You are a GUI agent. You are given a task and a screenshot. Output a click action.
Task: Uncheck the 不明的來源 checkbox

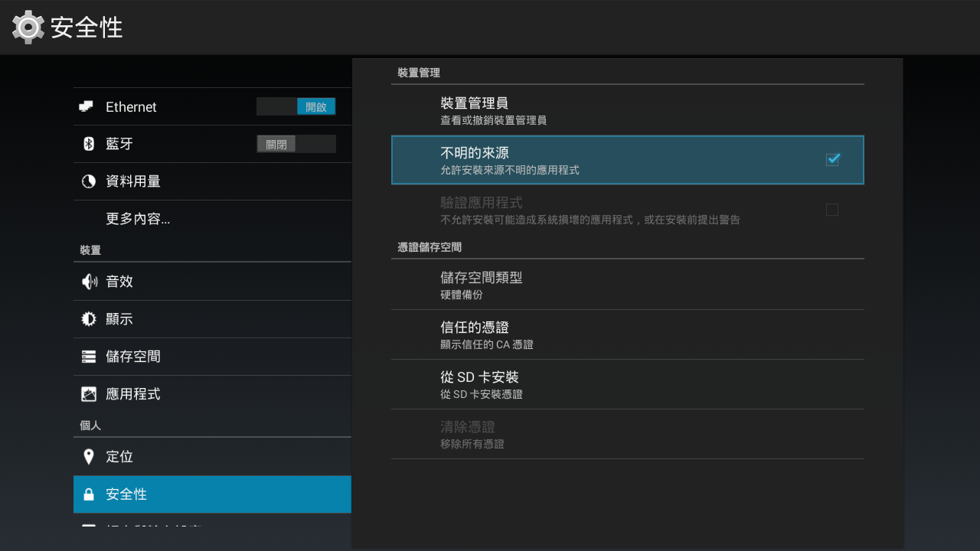coord(832,159)
